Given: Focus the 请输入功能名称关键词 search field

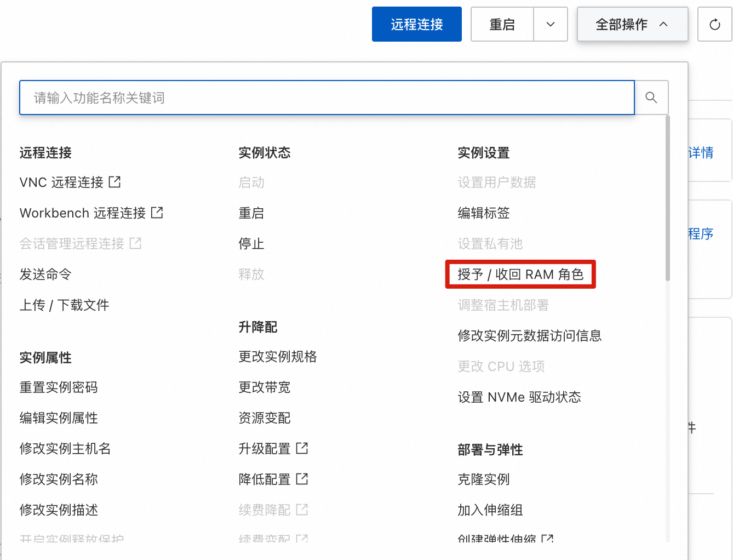Looking at the screenshot, I should (x=327, y=98).
